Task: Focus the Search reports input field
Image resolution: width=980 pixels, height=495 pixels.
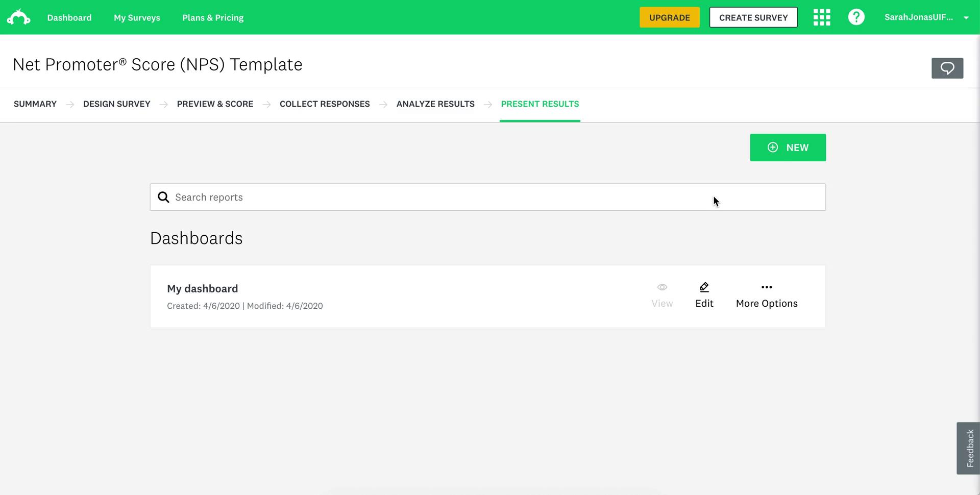Action: coord(487,197)
